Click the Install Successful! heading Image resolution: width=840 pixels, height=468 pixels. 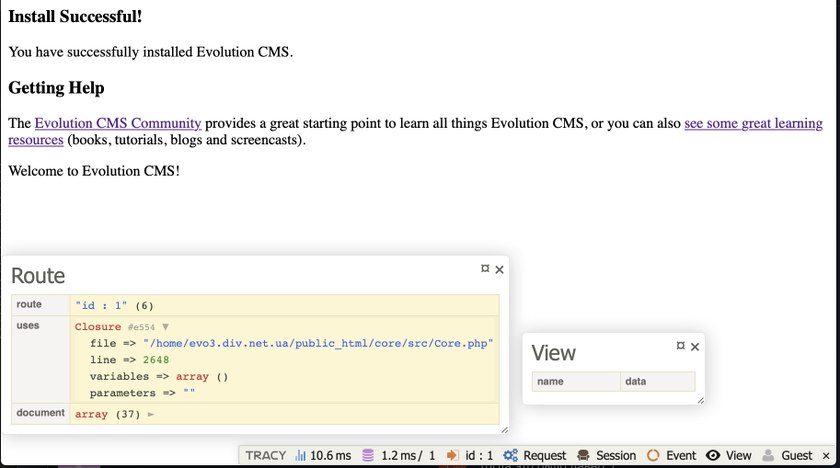click(x=75, y=17)
